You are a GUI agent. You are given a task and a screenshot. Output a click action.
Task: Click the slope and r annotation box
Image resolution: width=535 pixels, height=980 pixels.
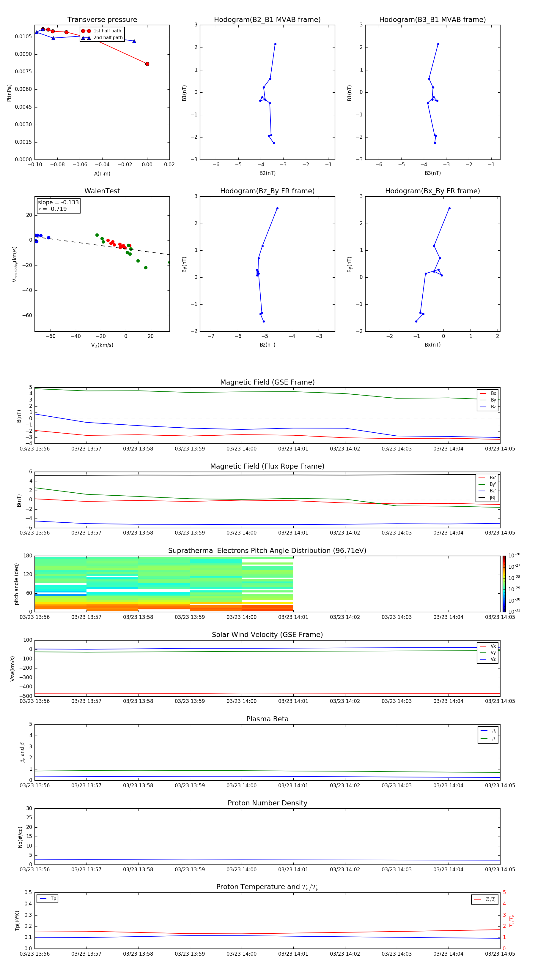coord(58,206)
